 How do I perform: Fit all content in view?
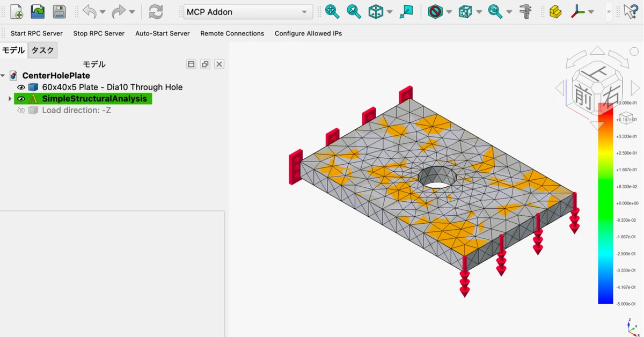332,11
